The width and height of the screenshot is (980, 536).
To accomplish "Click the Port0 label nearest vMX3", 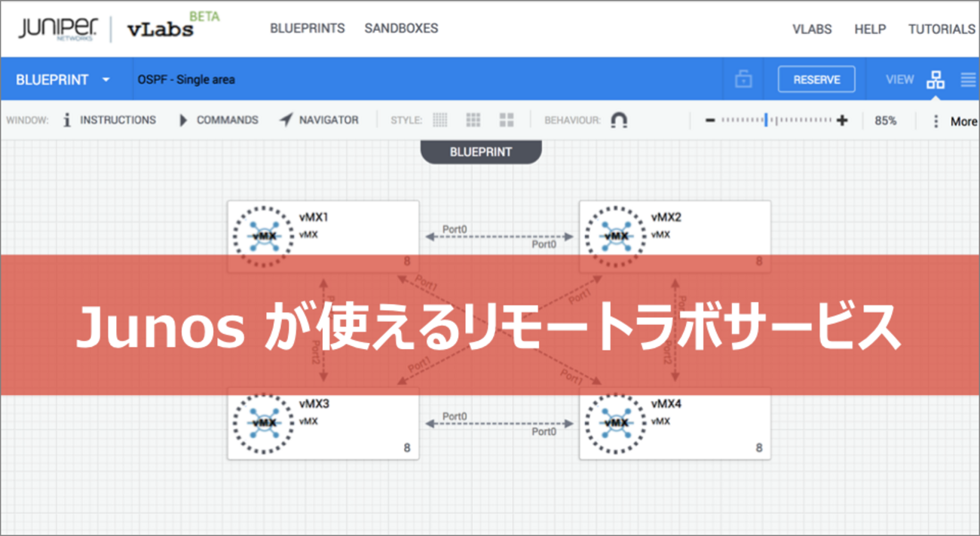I will coord(455,416).
